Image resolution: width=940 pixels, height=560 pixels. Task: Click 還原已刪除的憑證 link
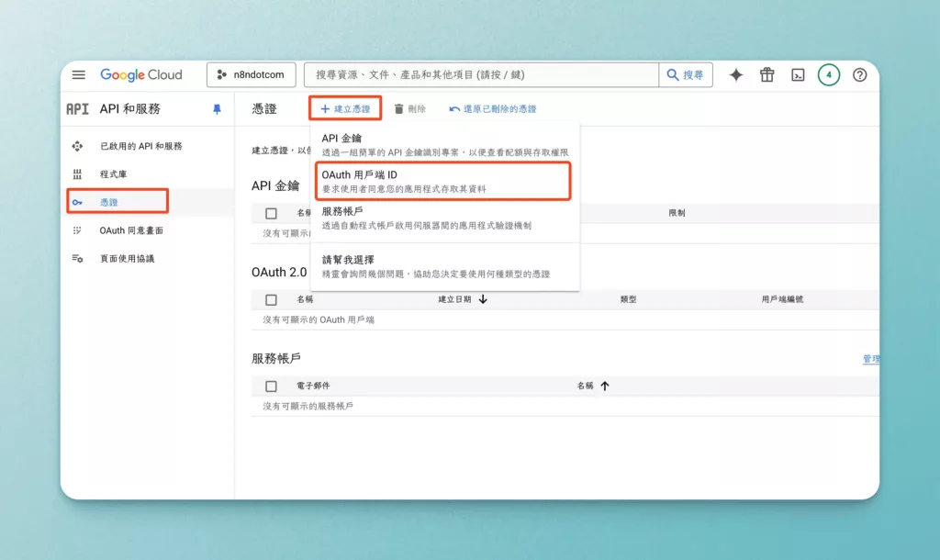(x=493, y=109)
